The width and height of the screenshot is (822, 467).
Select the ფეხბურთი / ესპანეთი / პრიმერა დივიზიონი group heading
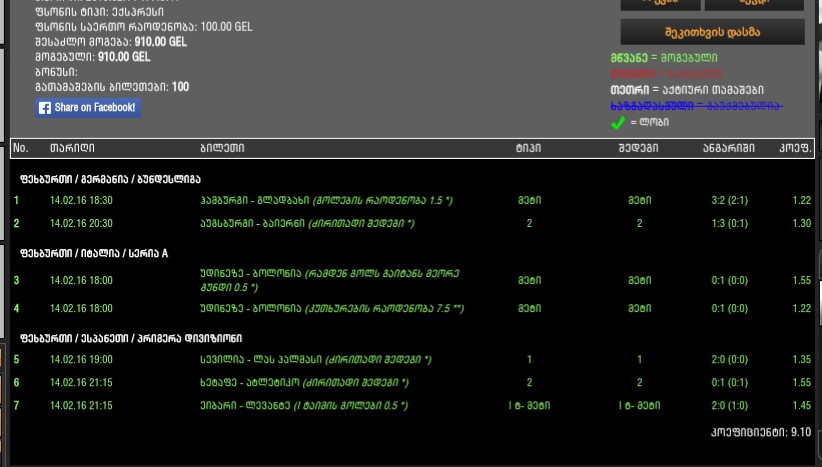131,339
